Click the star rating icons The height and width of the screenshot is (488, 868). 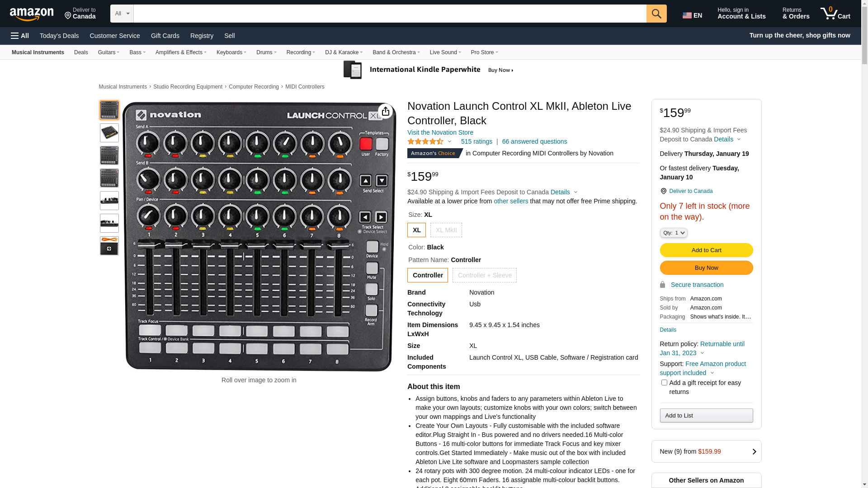[x=425, y=141]
